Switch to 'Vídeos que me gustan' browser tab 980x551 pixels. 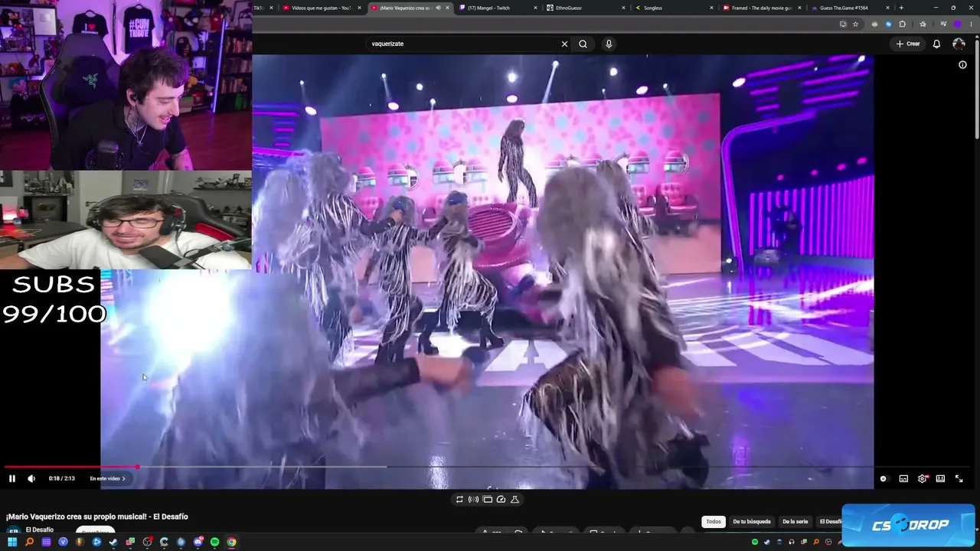point(320,8)
